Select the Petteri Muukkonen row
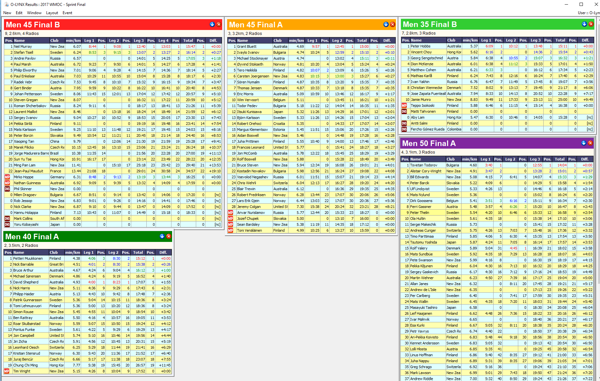Image resolution: width=600 pixels, height=381 pixels. click(x=88, y=259)
